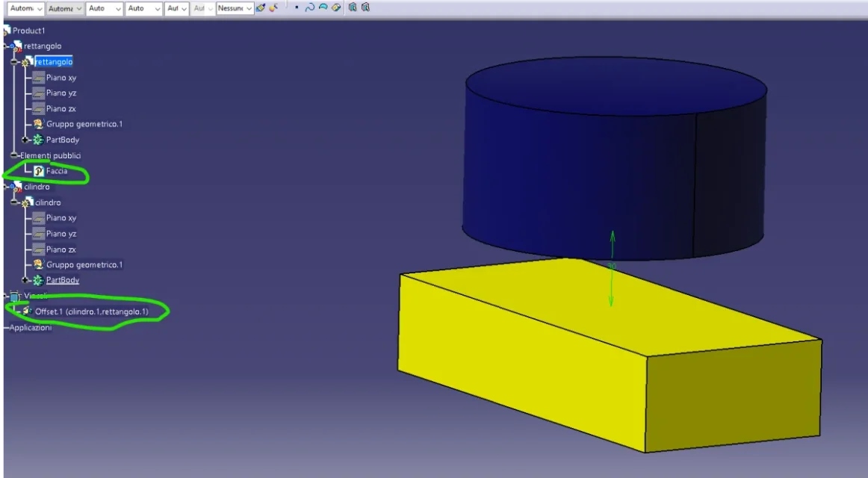Click the rettangolo product node icon
868x478 pixels.
point(16,46)
